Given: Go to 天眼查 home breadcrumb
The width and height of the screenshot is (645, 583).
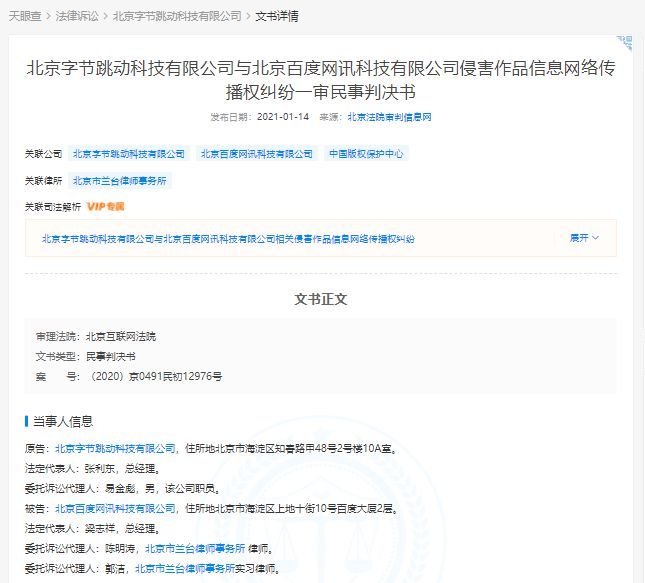Looking at the screenshot, I should 26,17.
